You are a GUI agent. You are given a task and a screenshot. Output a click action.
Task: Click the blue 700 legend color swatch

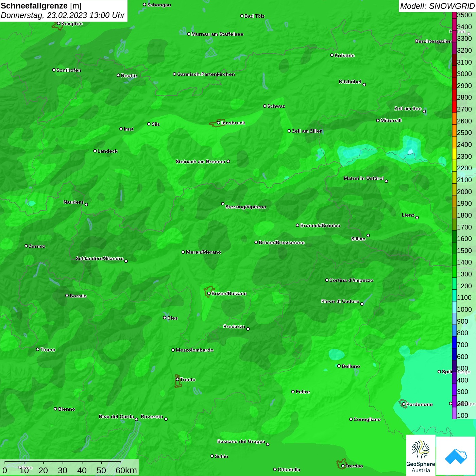pyautogui.click(x=454, y=343)
